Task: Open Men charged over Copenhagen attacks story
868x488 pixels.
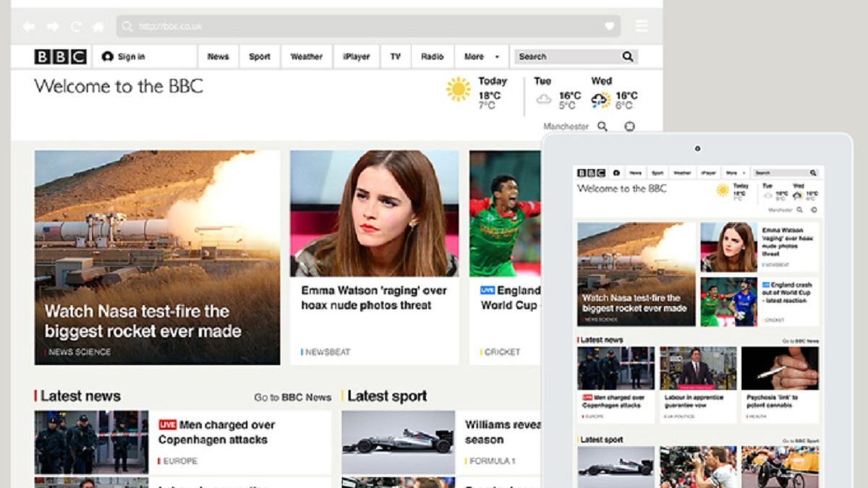Action: 213,432
